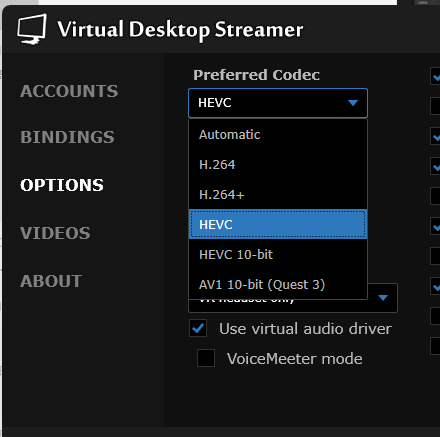The image size is (440, 437).
Task: Open the About section
Action: (51, 281)
